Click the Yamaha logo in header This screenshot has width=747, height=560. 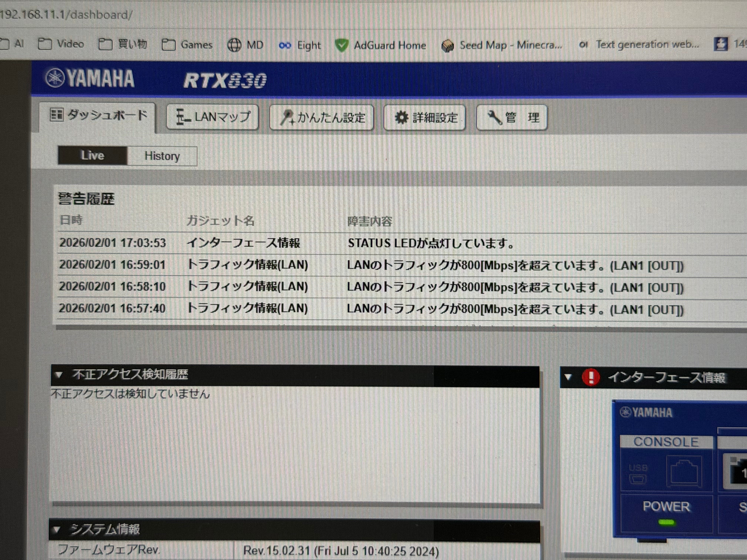click(90, 79)
